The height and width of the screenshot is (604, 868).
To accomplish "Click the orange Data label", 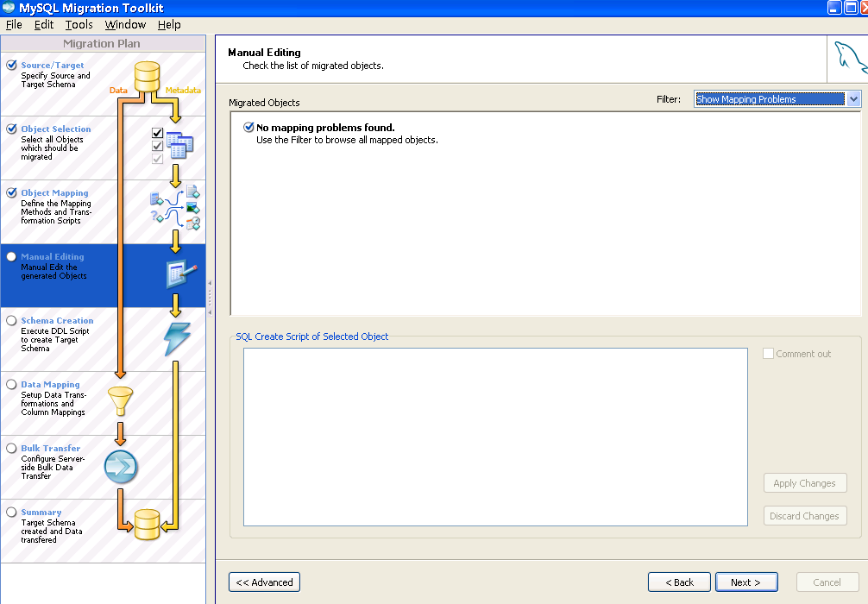I will coord(118,91).
